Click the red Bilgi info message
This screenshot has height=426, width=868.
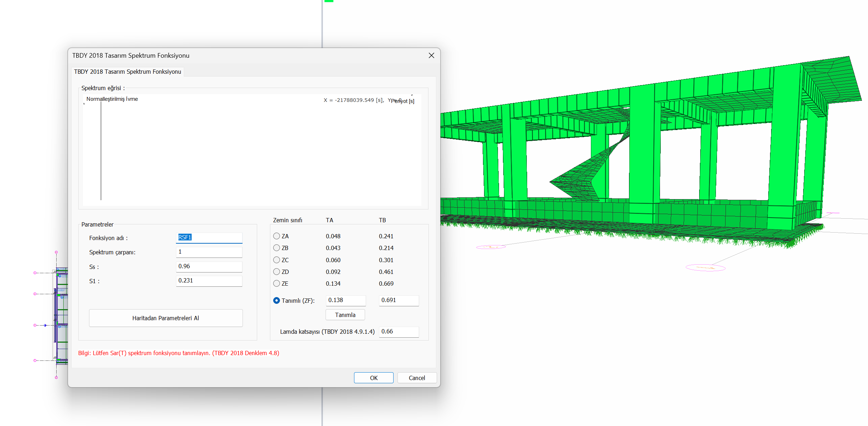coord(179,353)
